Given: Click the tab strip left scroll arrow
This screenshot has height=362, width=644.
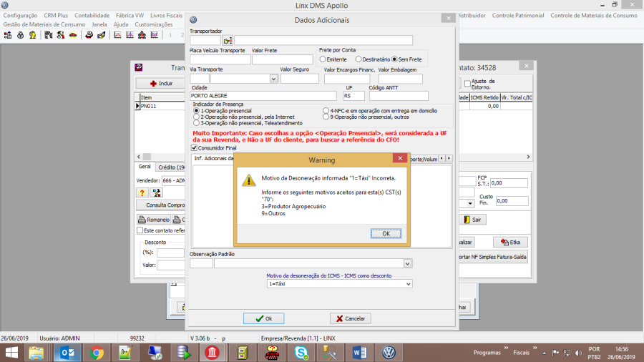Looking at the screenshot, I should [442, 158].
